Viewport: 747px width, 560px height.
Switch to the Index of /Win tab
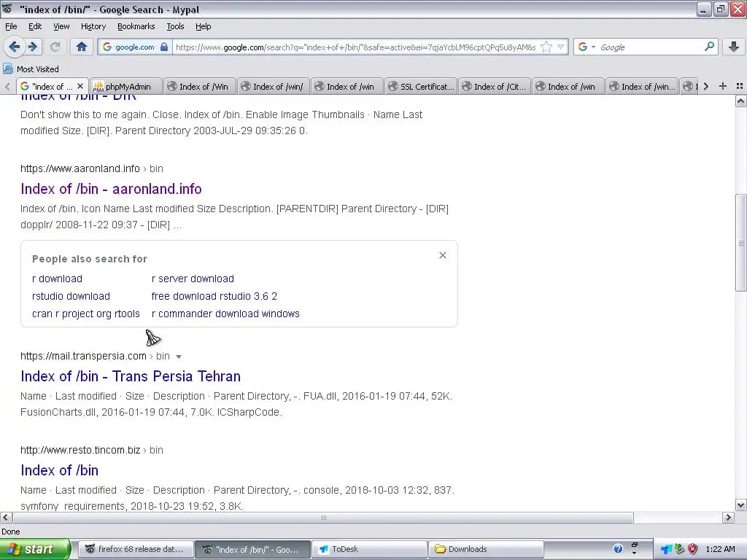point(200,86)
